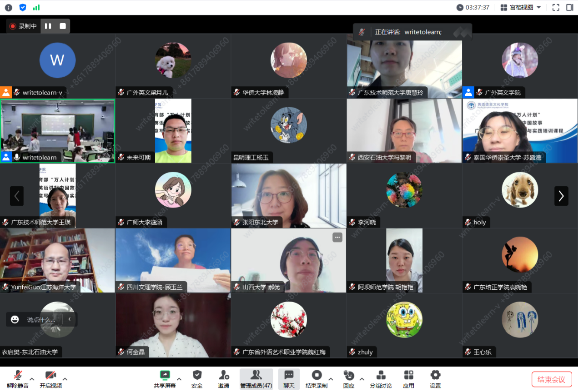This screenshot has width=578, height=392.
Task: Open the chat (聊天) panel
Action: pyautogui.click(x=289, y=378)
